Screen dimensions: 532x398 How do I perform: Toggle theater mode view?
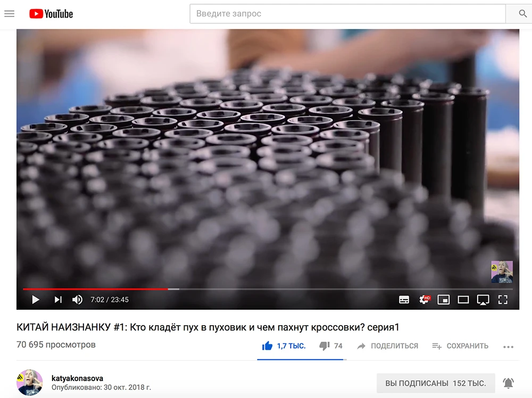(463, 300)
